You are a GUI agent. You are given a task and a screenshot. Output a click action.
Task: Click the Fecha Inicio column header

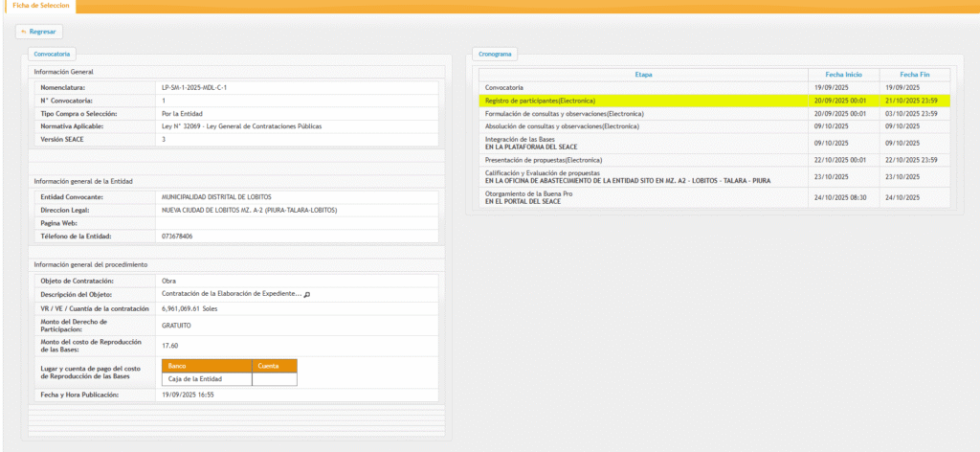click(x=841, y=74)
